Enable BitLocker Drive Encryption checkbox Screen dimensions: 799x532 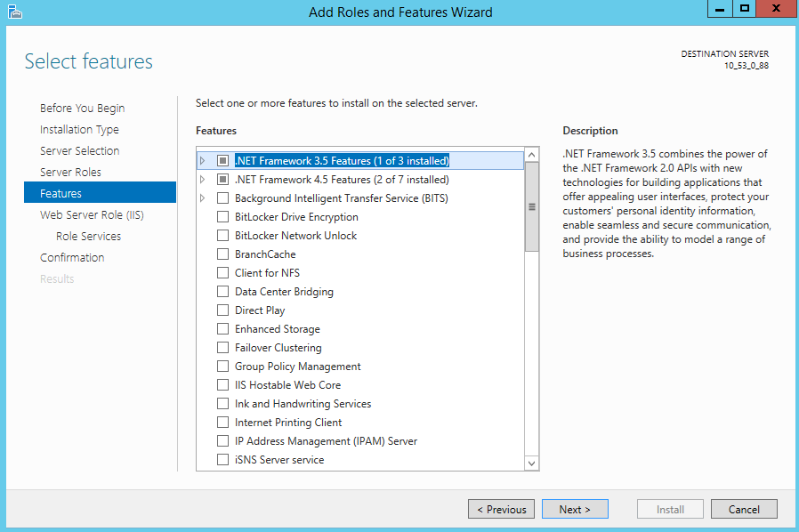click(x=223, y=217)
